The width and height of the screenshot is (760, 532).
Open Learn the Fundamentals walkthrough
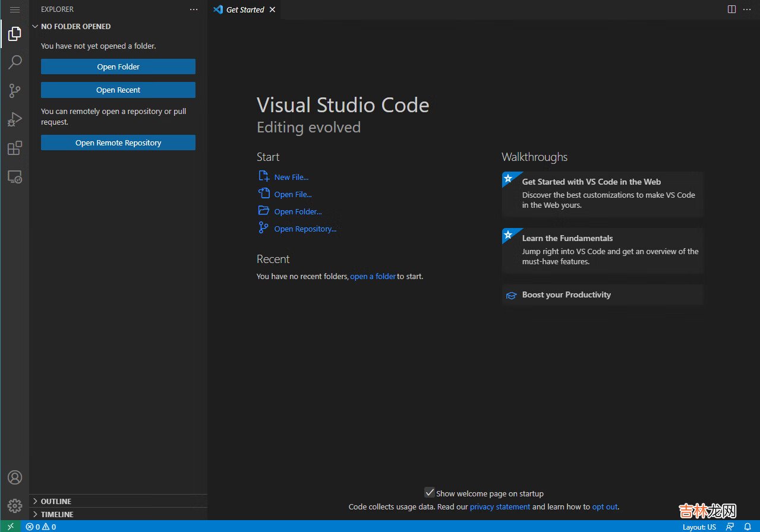point(603,250)
